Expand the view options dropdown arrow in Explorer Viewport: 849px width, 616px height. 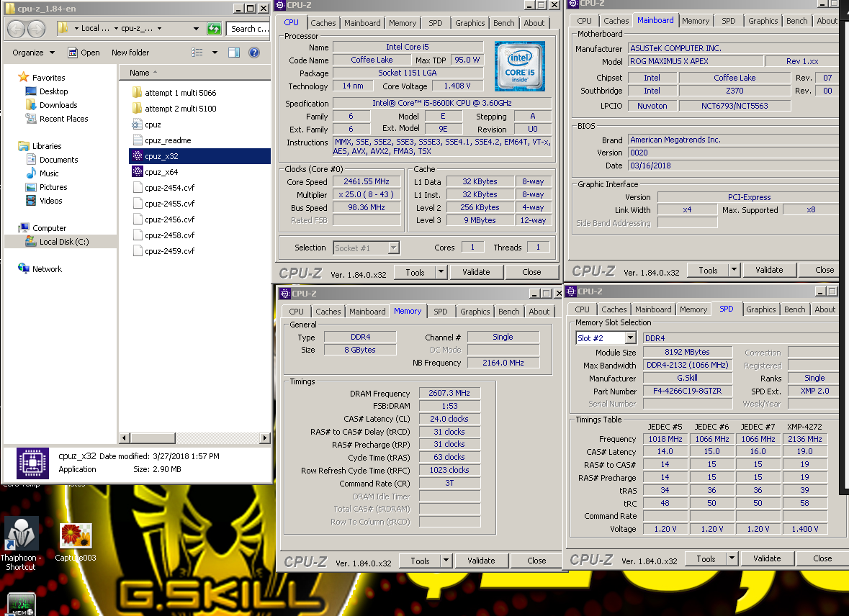click(215, 53)
